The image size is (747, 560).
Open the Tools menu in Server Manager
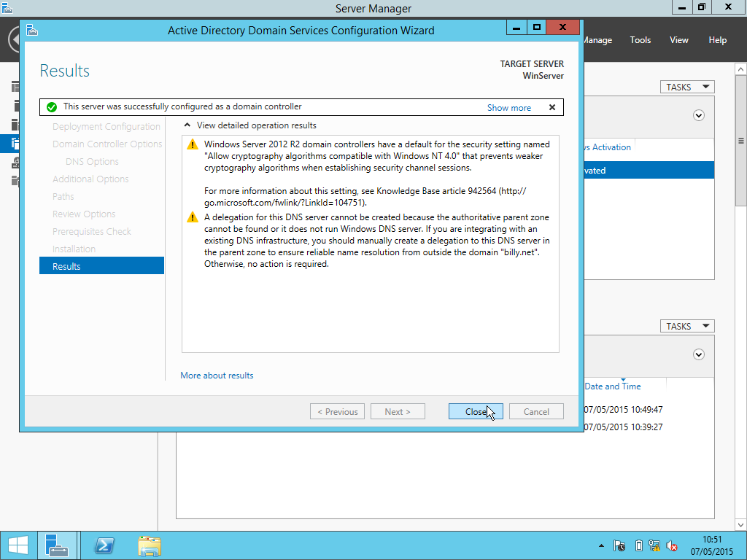[640, 40]
